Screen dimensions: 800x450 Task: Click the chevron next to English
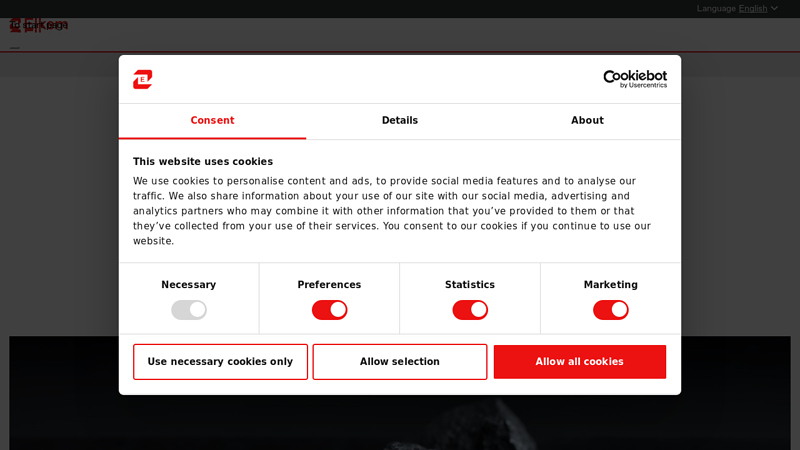[774, 8]
